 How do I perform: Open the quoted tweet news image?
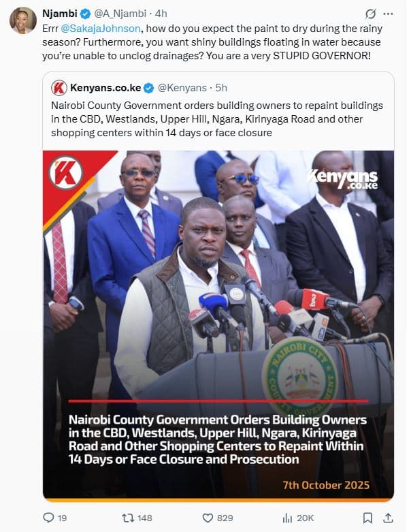[x=218, y=326]
